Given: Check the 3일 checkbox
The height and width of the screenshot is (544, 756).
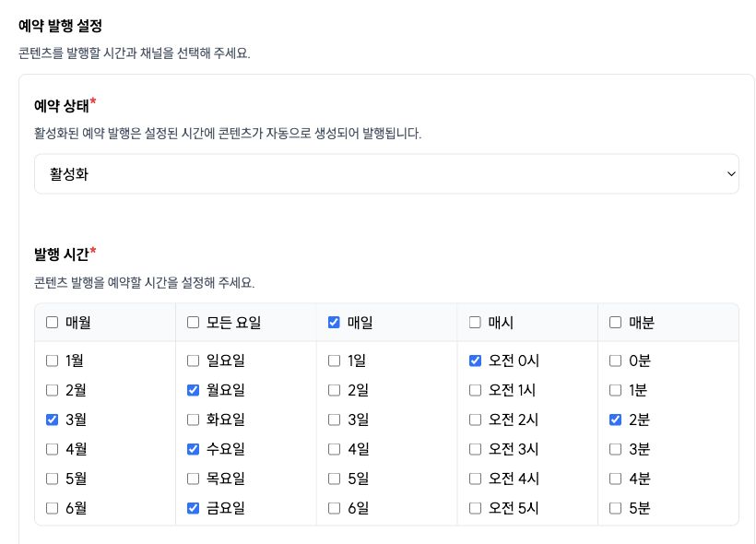Looking at the screenshot, I should [x=334, y=420].
